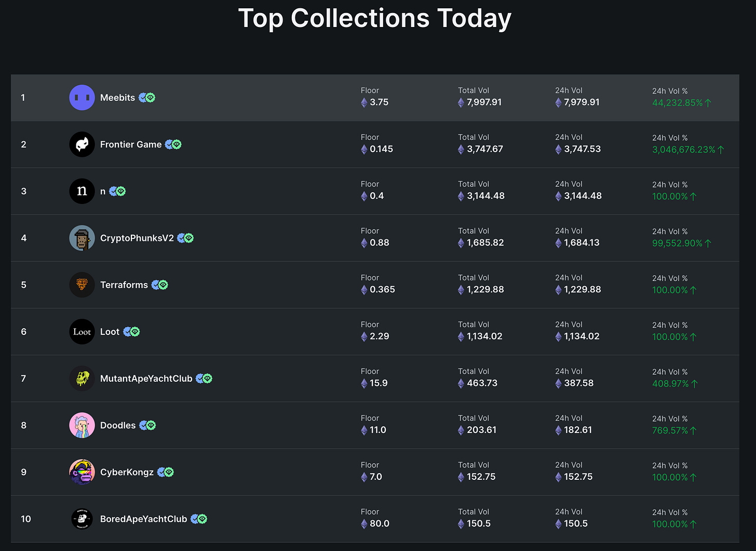Click verified badges beside CryptoPhunksV2

[185, 238]
